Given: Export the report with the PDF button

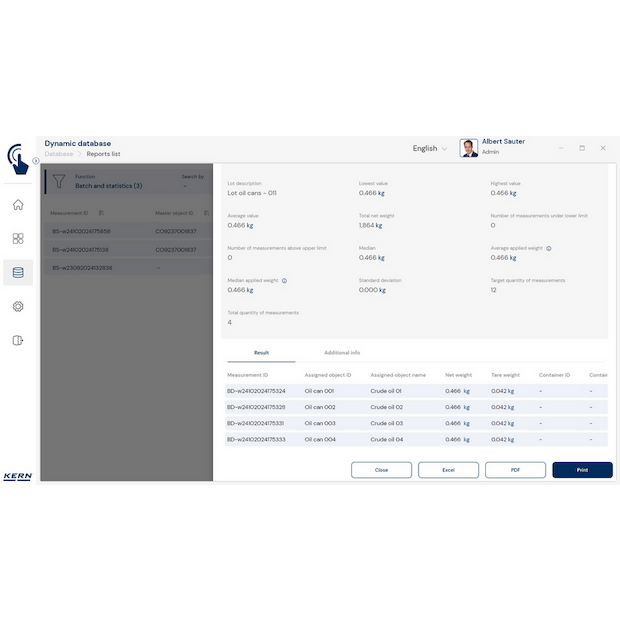Looking at the screenshot, I should (x=515, y=470).
